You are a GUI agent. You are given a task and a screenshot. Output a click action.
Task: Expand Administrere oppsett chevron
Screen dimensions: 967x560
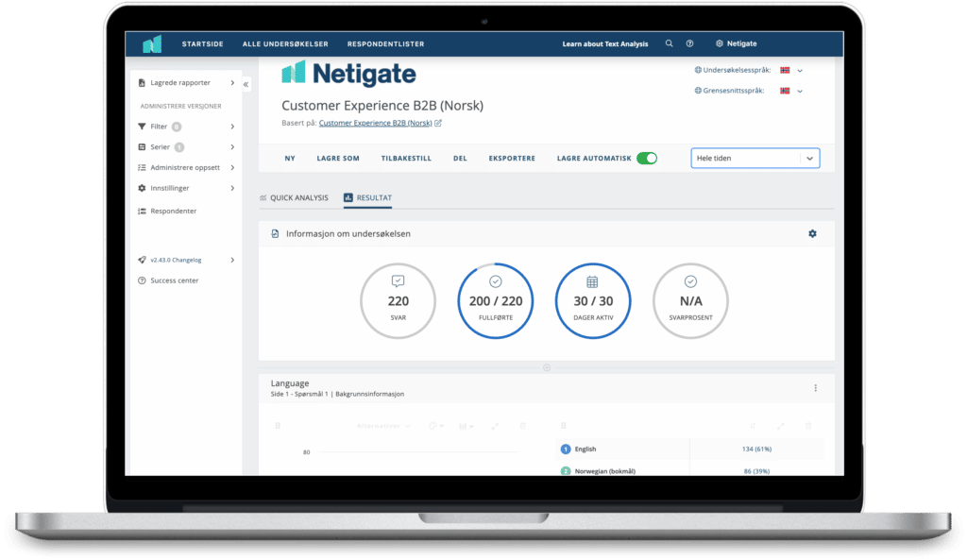point(232,167)
